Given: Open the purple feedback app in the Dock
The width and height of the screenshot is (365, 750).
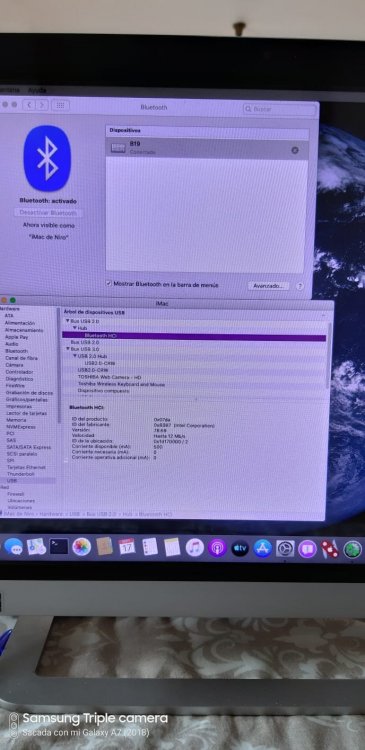Looking at the screenshot, I should pos(308,549).
